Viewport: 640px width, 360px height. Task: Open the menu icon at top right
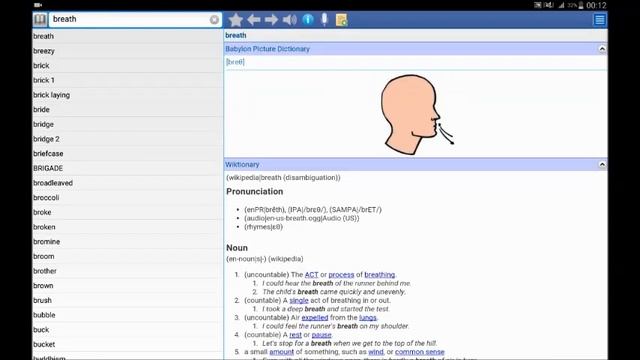[600, 20]
